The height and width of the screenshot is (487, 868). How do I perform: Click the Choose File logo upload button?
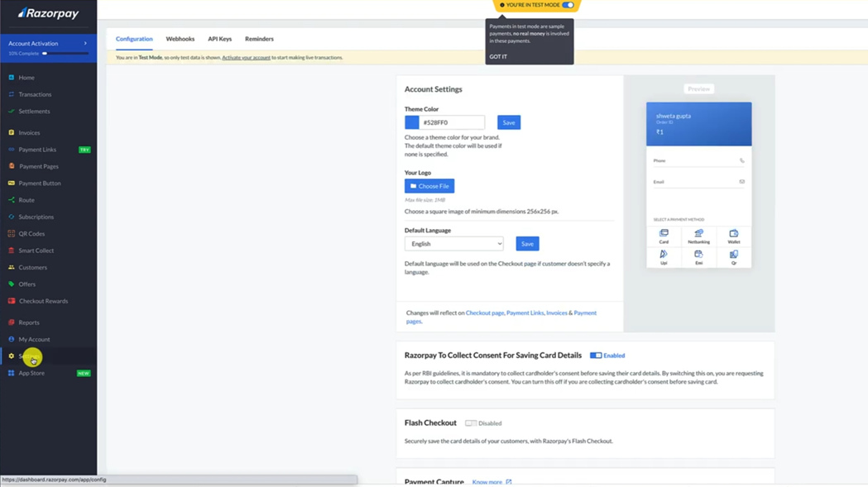tap(429, 186)
